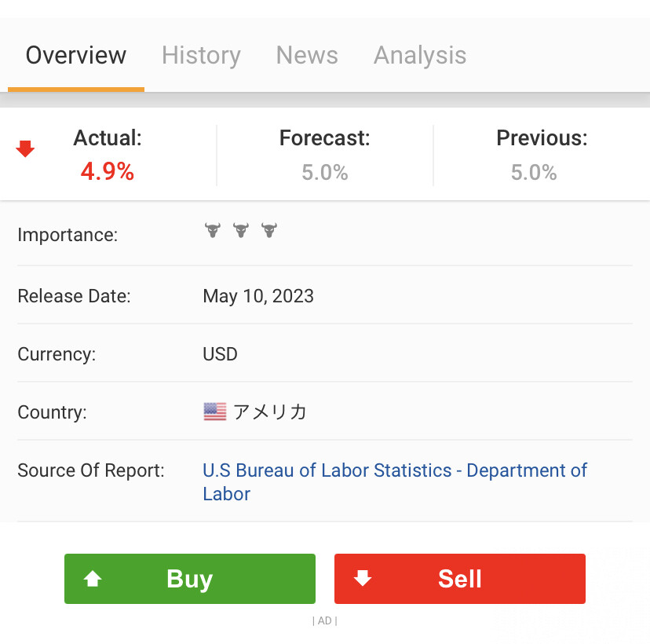Click the Previous value 5.0%
This screenshot has height=644, width=650.
point(534,173)
